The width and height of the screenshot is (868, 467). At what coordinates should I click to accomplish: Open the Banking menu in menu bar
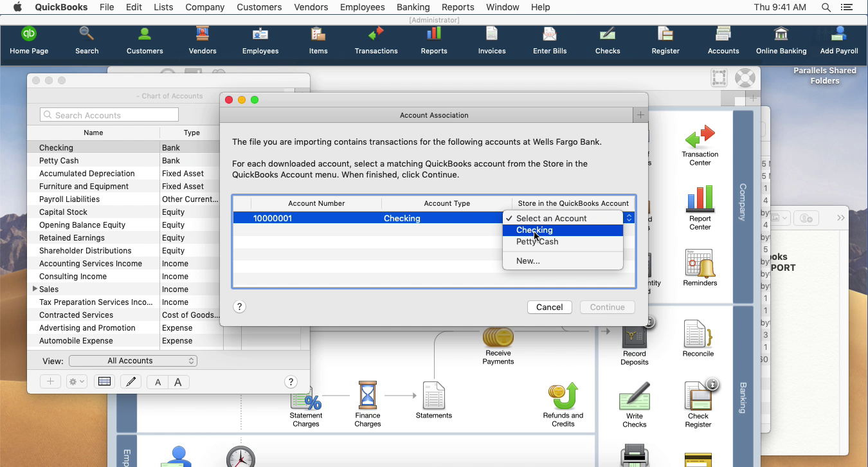click(x=413, y=7)
